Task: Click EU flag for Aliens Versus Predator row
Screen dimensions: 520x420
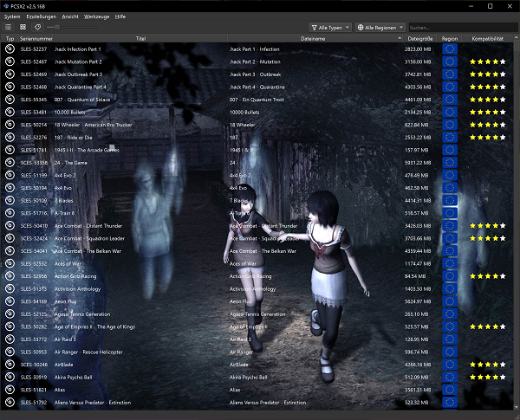Action: (x=450, y=402)
